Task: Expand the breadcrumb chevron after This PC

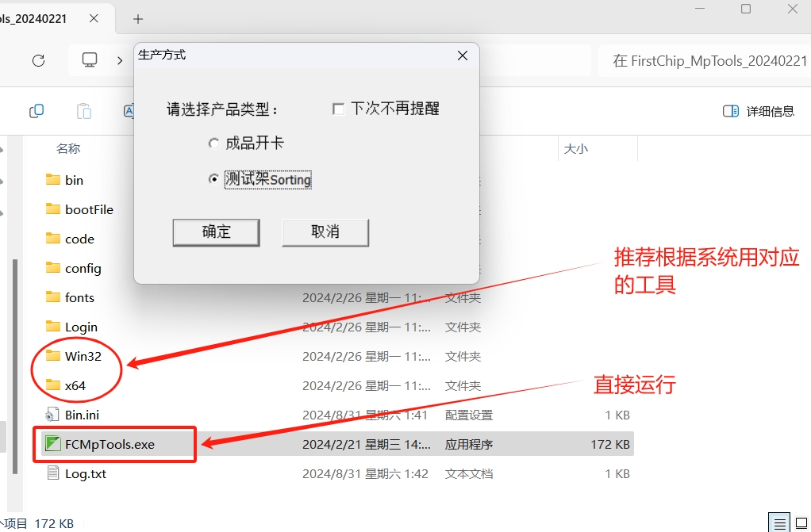Action: (120, 60)
